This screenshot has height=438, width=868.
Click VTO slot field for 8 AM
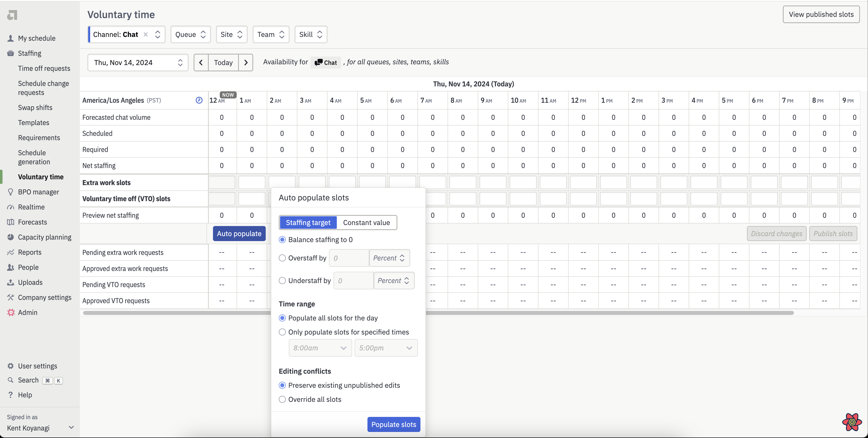[x=463, y=198]
